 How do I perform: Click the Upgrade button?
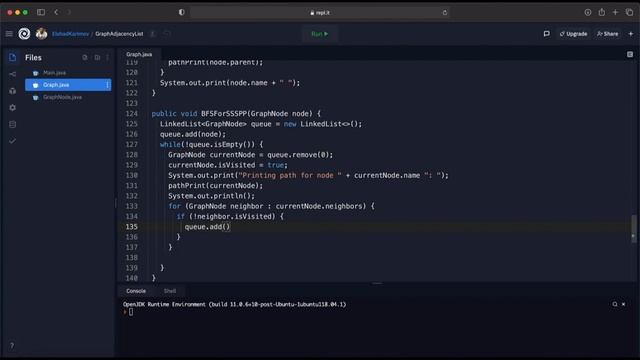(x=573, y=34)
